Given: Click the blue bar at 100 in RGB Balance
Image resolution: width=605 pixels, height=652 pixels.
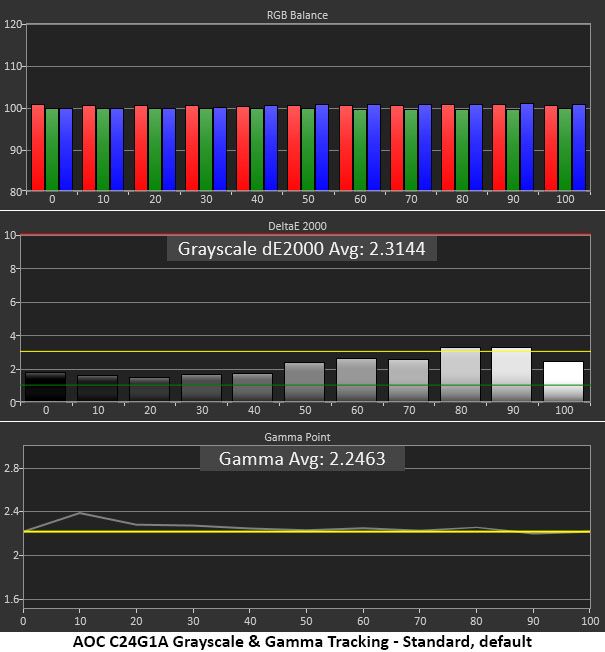Looking at the screenshot, I should [x=579, y=148].
